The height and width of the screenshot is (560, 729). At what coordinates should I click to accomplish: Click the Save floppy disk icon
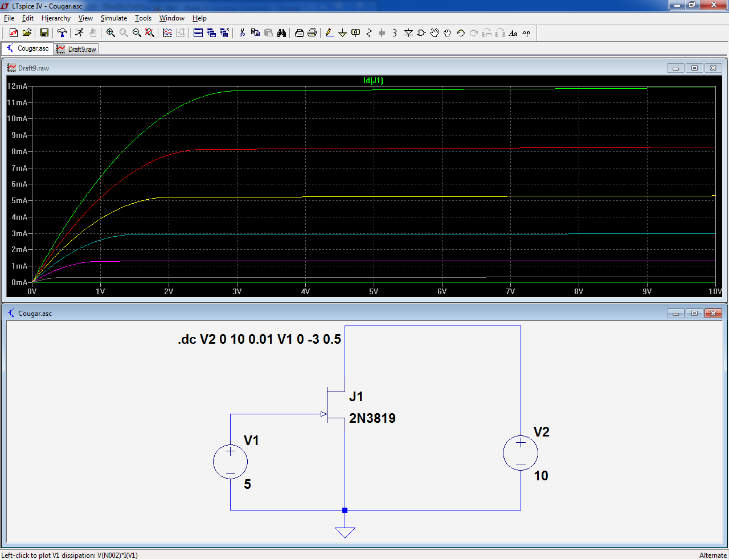[44, 33]
